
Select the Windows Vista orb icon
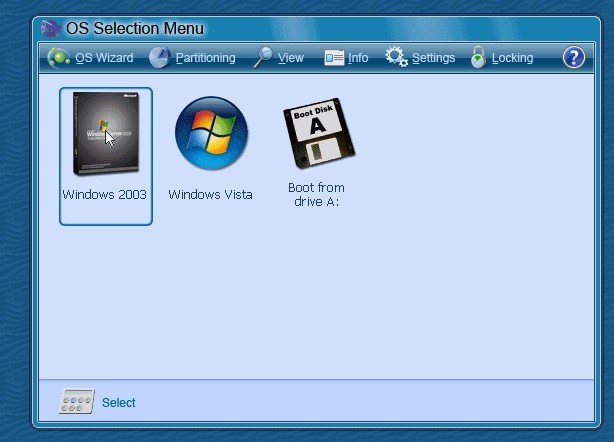(211, 133)
